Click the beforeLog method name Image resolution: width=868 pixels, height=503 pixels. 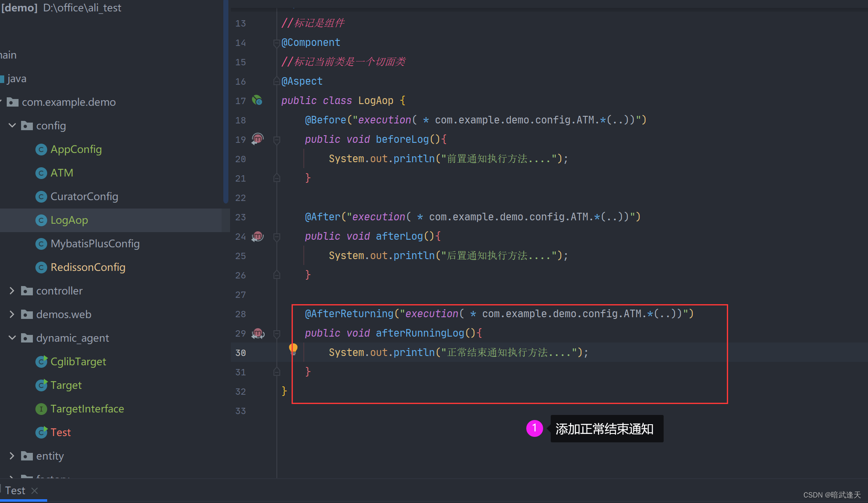(x=402, y=139)
